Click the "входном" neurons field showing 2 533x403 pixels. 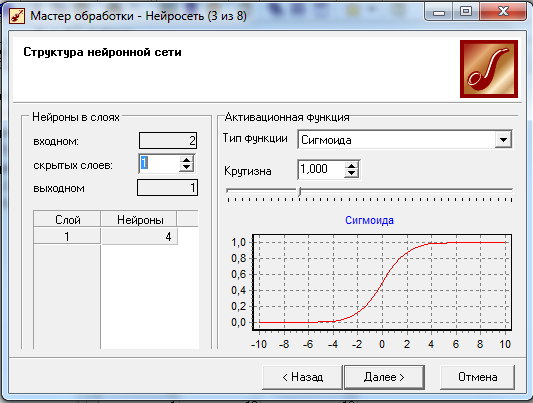(168, 140)
